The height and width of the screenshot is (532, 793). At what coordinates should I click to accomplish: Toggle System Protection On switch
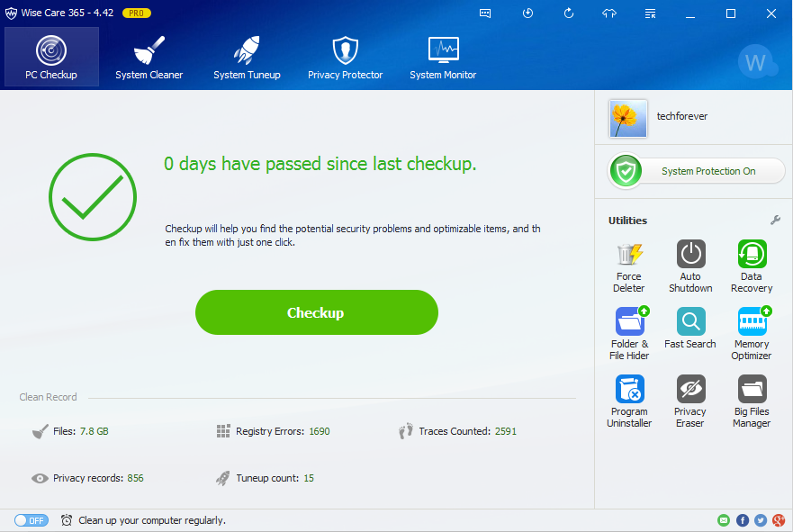click(697, 171)
